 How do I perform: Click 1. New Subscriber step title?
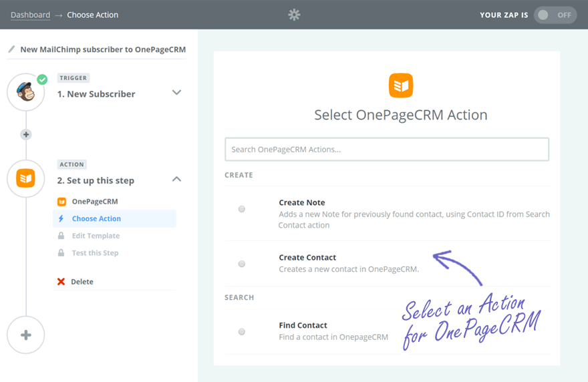pyautogui.click(x=96, y=94)
